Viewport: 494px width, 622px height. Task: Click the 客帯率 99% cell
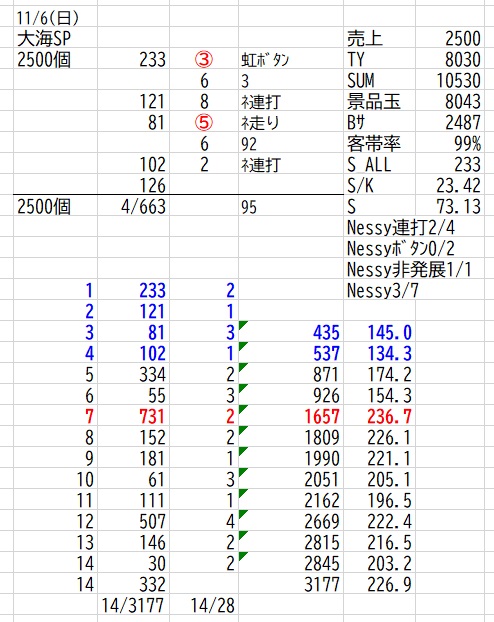[449, 144]
